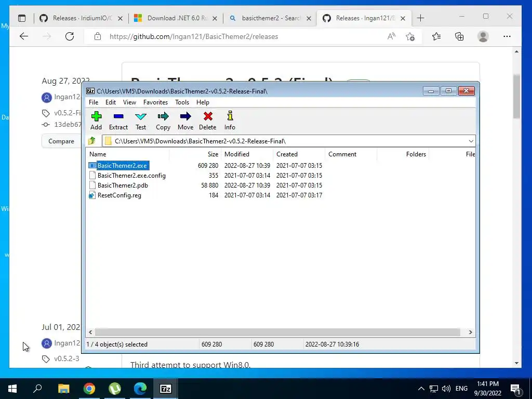Click the BasicThemer2.exe.config file icon
The height and width of the screenshot is (399, 532).
(92, 176)
